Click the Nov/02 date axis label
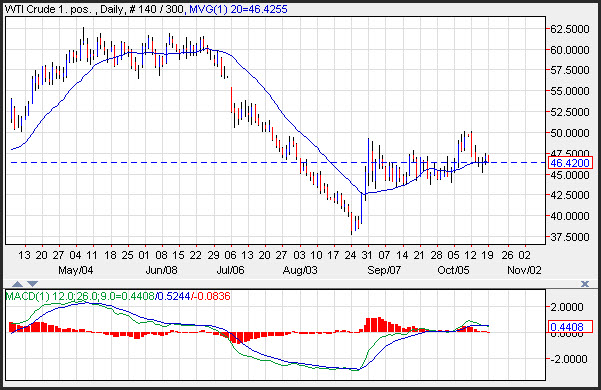 tap(524, 270)
